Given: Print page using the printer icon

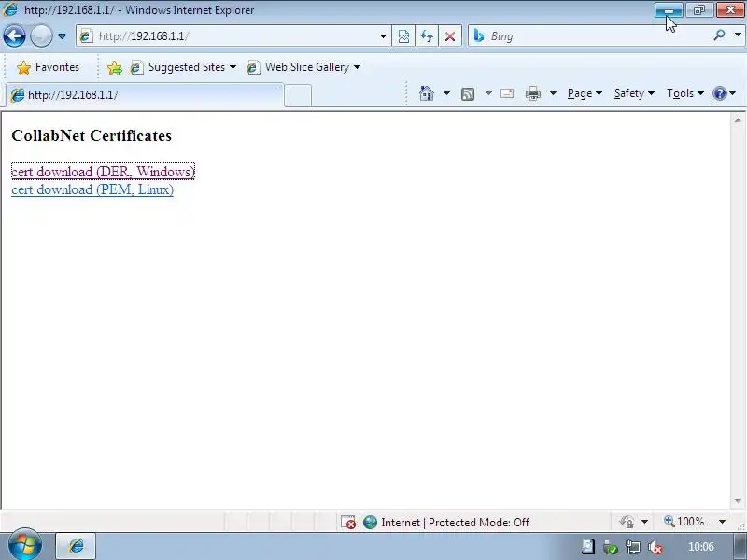Looking at the screenshot, I should pos(532,93).
